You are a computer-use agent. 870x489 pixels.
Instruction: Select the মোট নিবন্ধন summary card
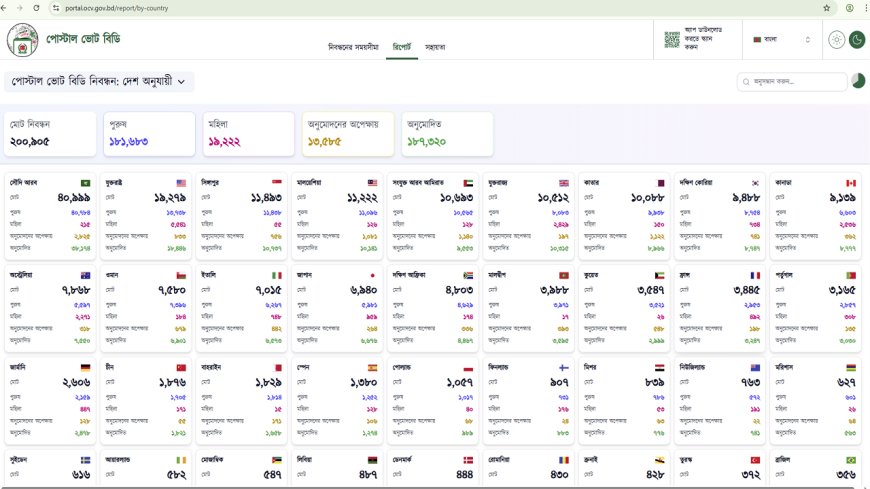(x=51, y=134)
